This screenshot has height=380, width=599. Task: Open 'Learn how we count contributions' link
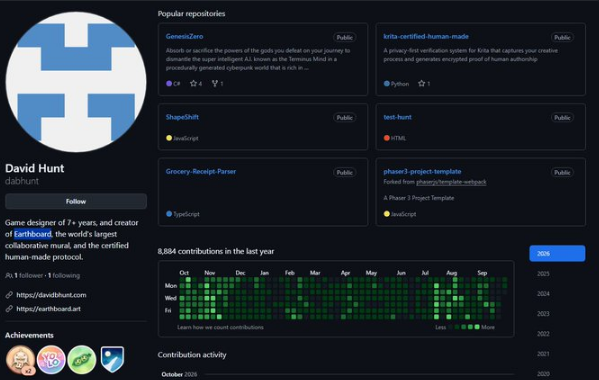tap(220, 327)
